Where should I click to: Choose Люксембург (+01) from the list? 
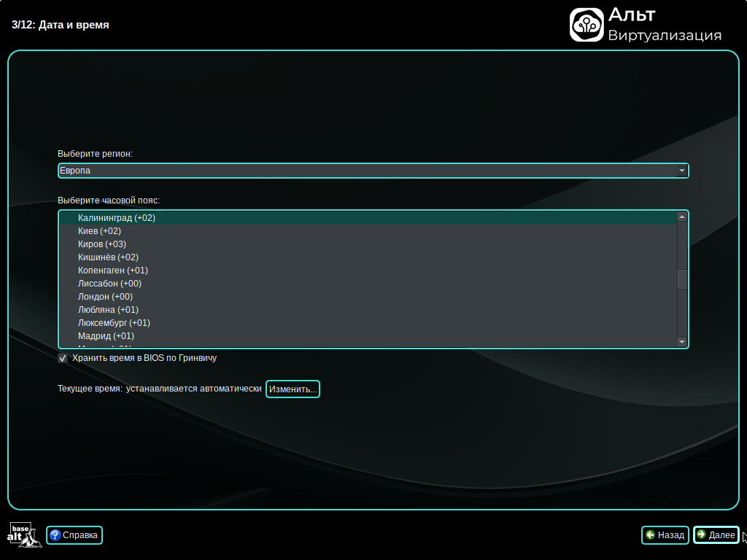click(114, 323)
